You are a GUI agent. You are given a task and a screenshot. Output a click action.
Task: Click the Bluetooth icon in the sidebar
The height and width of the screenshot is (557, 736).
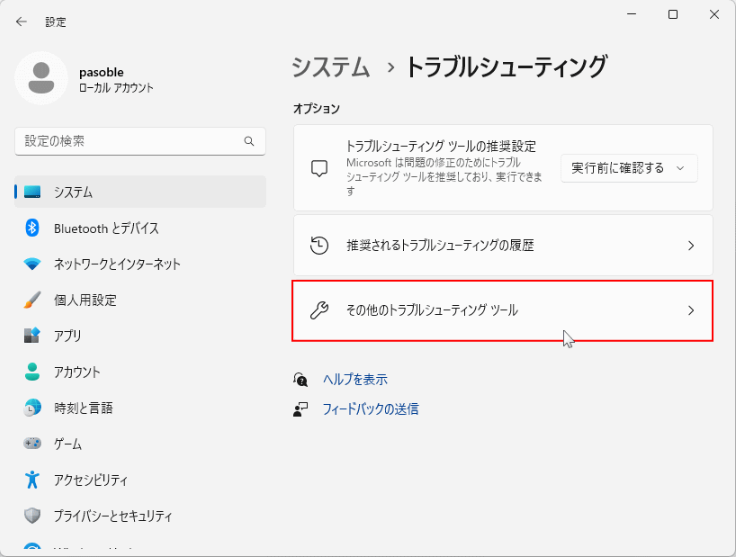[32, 228]
